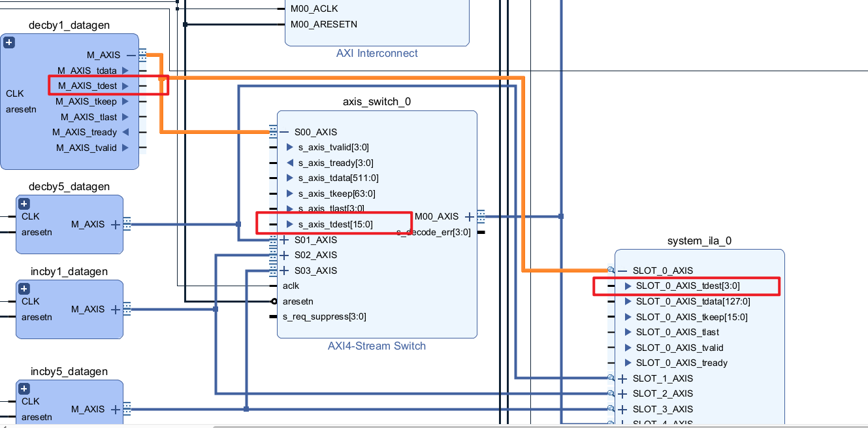Click the AXI Interconnect block label
The height and width of the screenshot is (428, 868).
point(377,54)
